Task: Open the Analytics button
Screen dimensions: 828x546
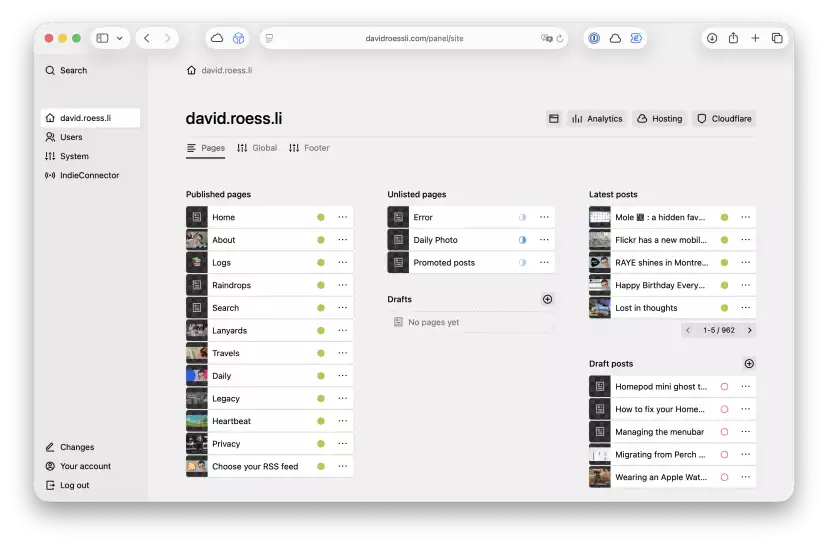Action: pyautogui.click(x=597, y=119)
